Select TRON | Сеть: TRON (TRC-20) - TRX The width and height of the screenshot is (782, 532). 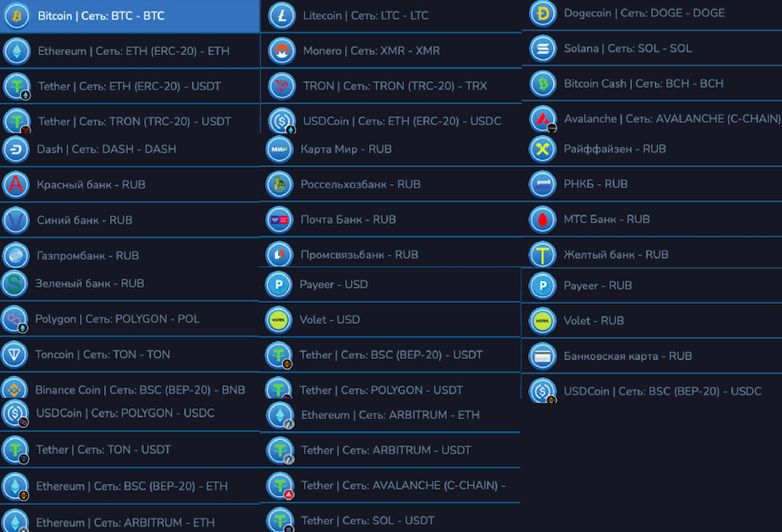pyautogui.click(x=391, y=86)
